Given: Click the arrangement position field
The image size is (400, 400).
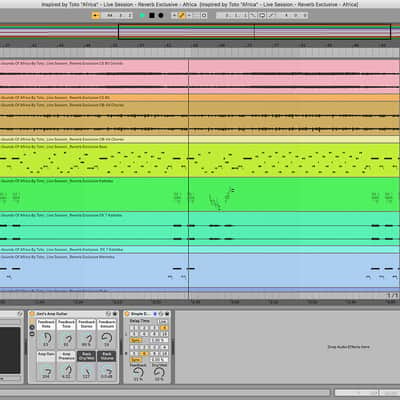Looking at the screenshot, I should point(117,15).
